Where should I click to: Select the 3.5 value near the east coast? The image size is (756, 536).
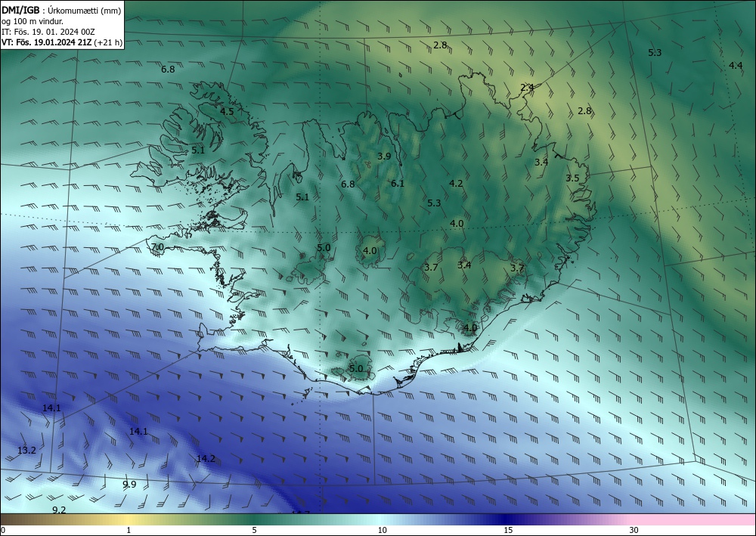(572, 178)
